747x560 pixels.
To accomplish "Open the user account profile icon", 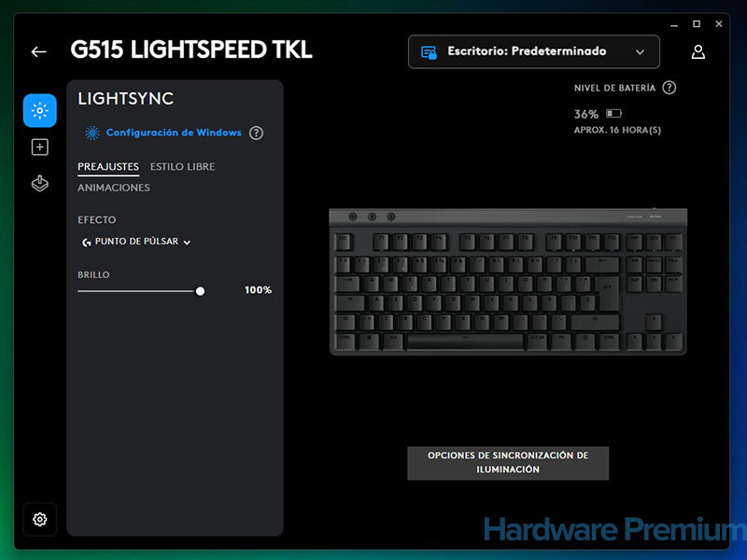I will tap(698, 51).
